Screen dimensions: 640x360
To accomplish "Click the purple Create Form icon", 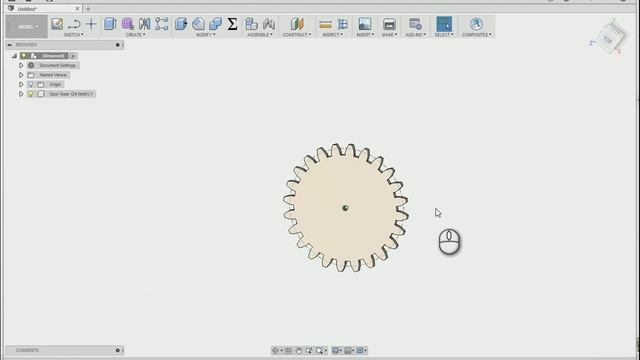I will pyautogui.click(x=127, y=24).
